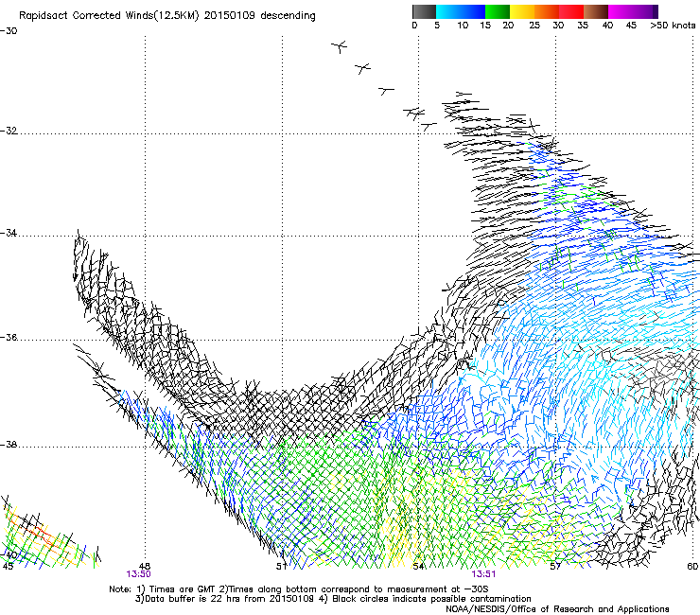Click the 54 longitude axis label

click(x=418, y=567)
